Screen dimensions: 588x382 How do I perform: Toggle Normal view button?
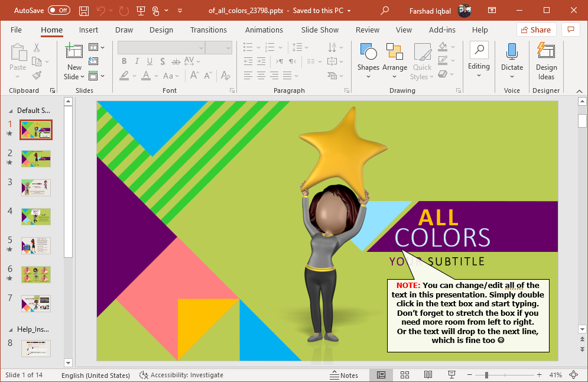[381, 375]
